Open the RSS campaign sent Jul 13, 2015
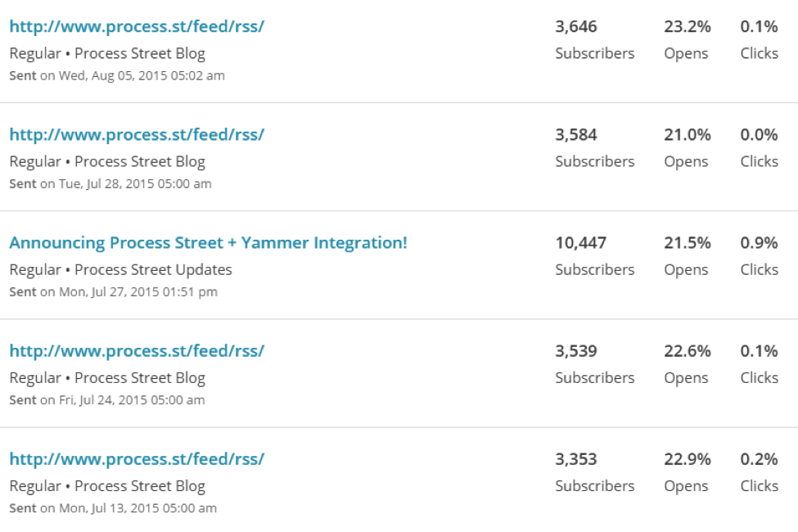The image size is (798, 532). (137, 459)
